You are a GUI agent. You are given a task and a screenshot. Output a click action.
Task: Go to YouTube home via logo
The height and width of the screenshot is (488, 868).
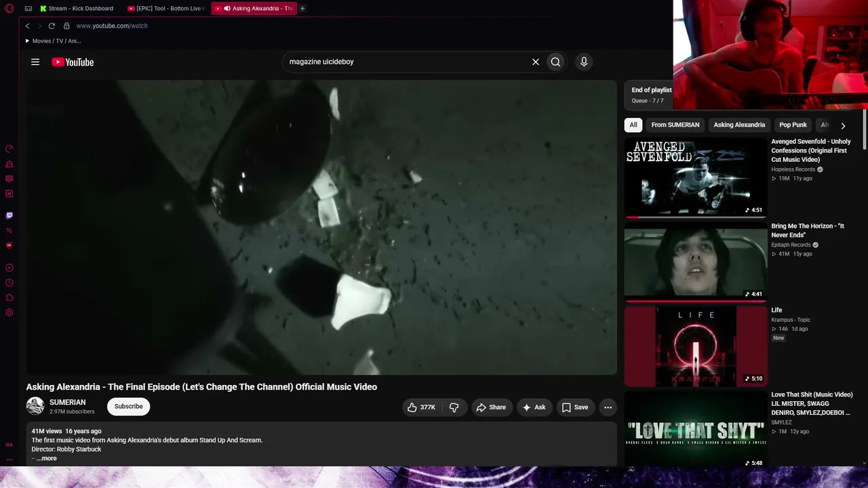pyautogui.click(x=73, y=62)
